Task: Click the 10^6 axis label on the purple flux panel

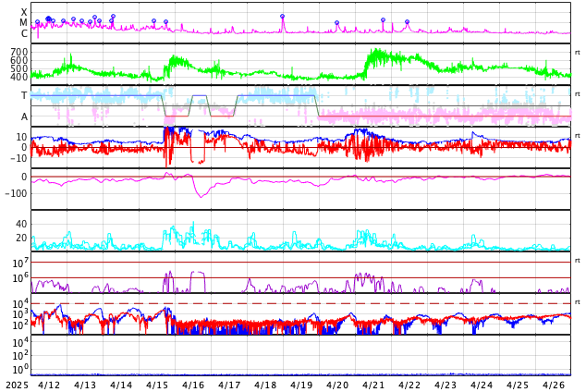Action: pos(20,278)
